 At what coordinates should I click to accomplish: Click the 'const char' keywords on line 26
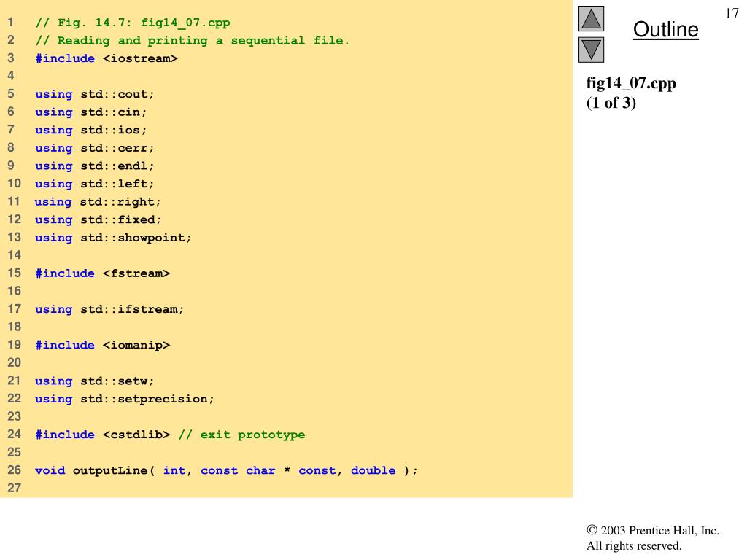238,471
